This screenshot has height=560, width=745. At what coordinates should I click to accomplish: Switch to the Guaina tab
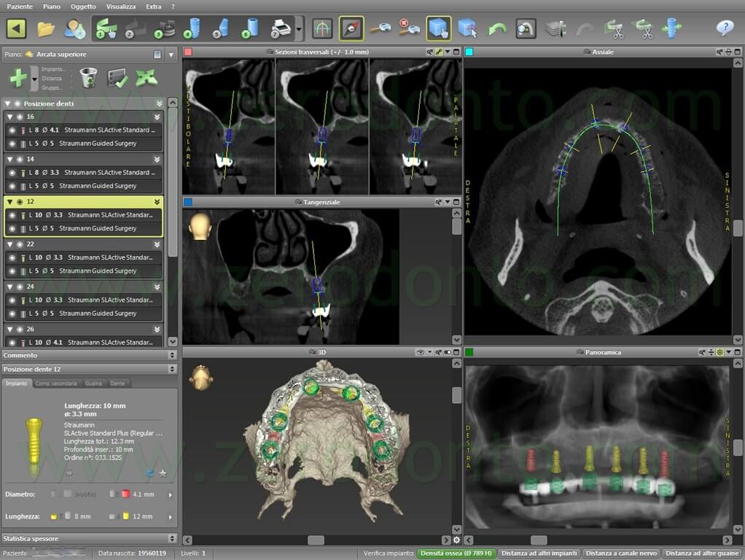coord(93,383)
